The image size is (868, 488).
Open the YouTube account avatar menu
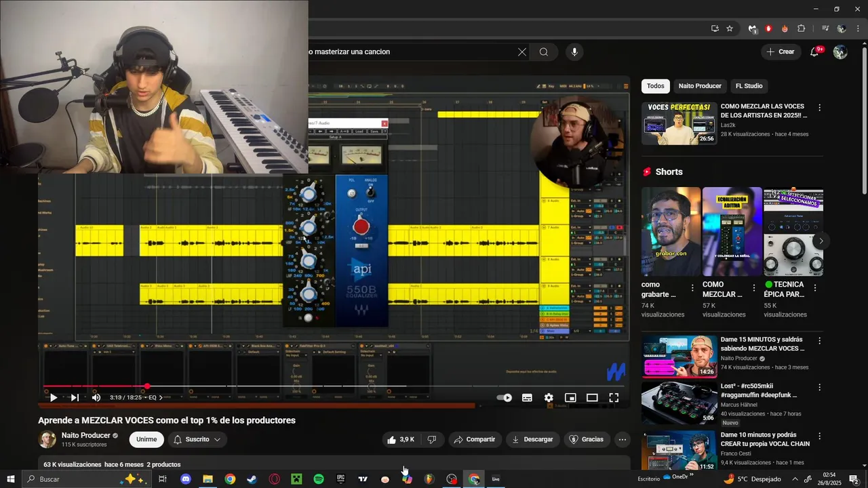pyautogui.click(x=840, y=52)
